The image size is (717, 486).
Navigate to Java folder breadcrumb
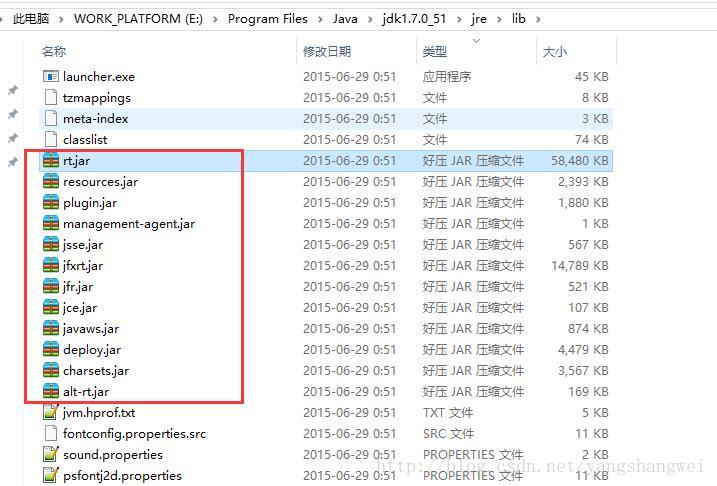click(x=345, y=19)
